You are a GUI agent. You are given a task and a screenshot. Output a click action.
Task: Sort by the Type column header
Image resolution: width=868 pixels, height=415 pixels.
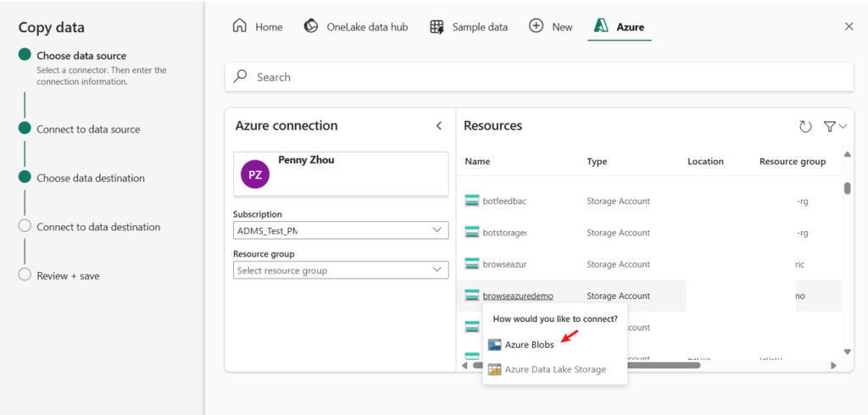pos(597,162)
